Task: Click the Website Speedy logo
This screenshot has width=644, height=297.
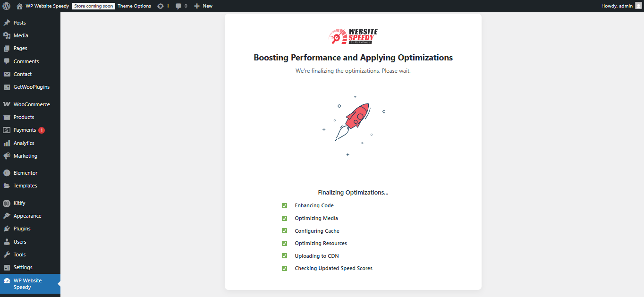Action: (x=353, y=36)
